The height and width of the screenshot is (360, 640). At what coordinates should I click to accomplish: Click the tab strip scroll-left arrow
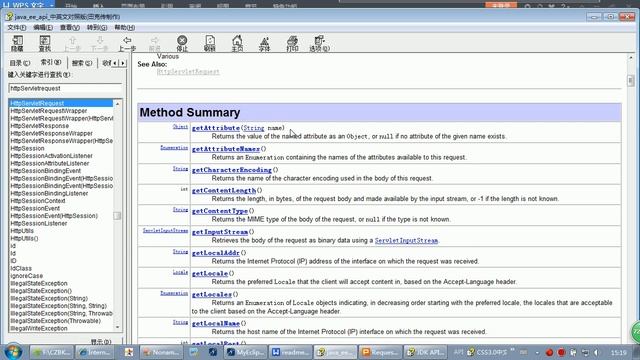[115, 63]
